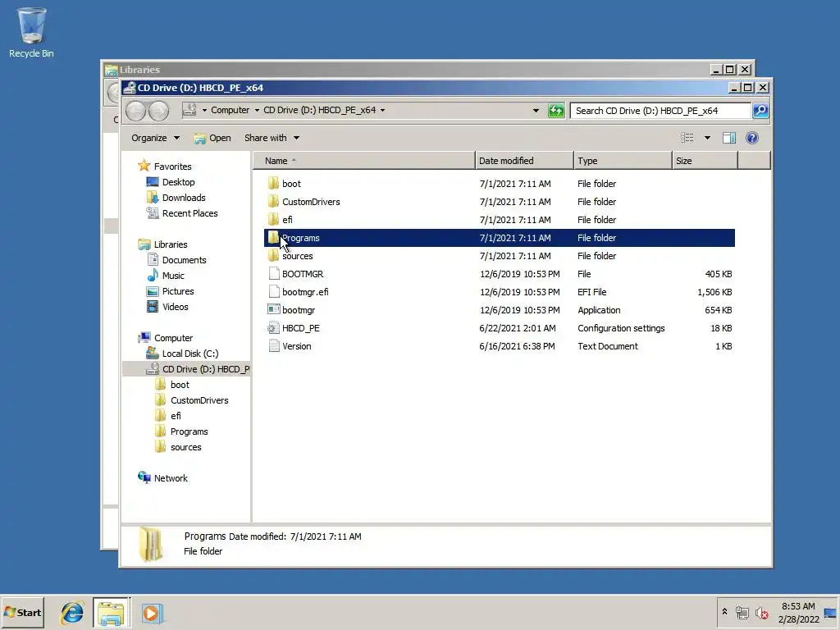This screenshot has width=840, height=630.
Task: Expand the Computer breadcrumb arrow
Action: point(257,110)
